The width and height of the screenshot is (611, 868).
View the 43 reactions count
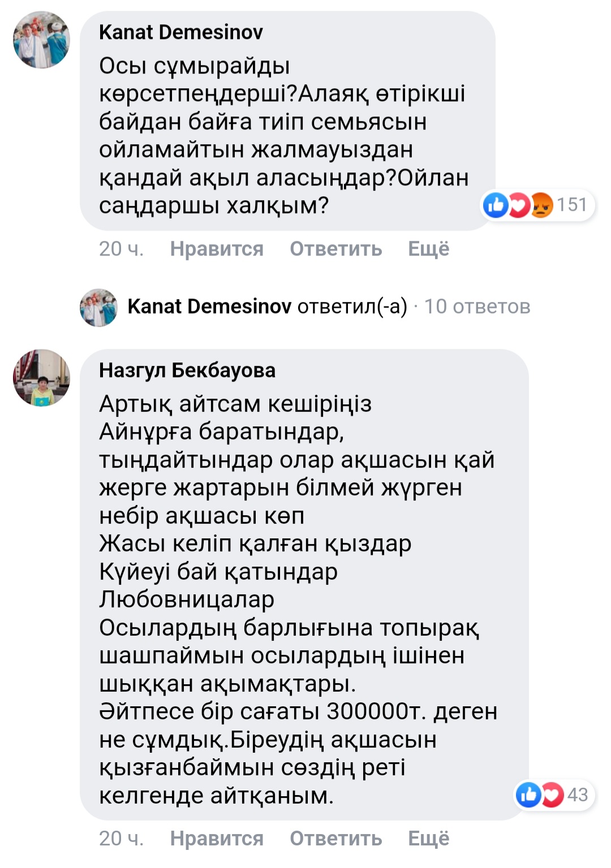click(x=578, y=794)
